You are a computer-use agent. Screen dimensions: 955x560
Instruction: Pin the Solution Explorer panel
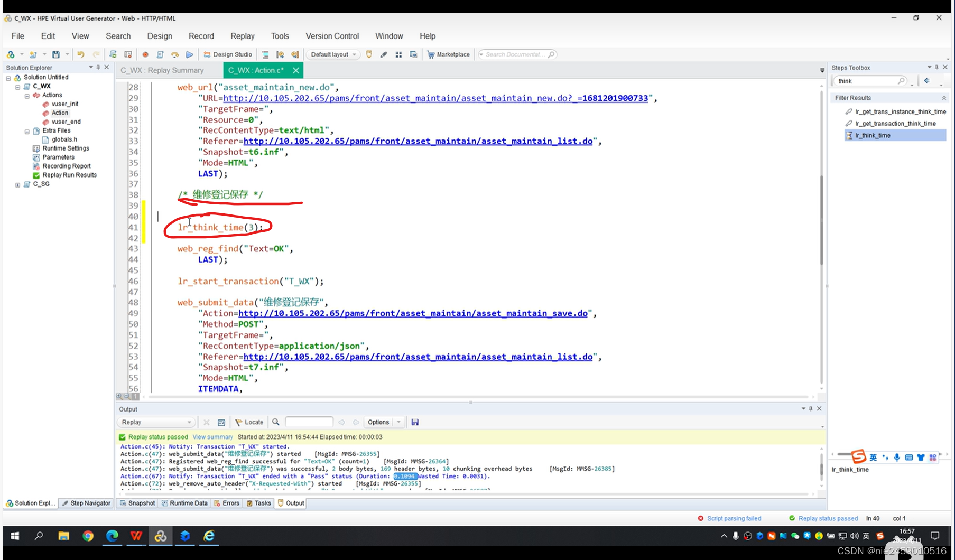coord(98,68)
